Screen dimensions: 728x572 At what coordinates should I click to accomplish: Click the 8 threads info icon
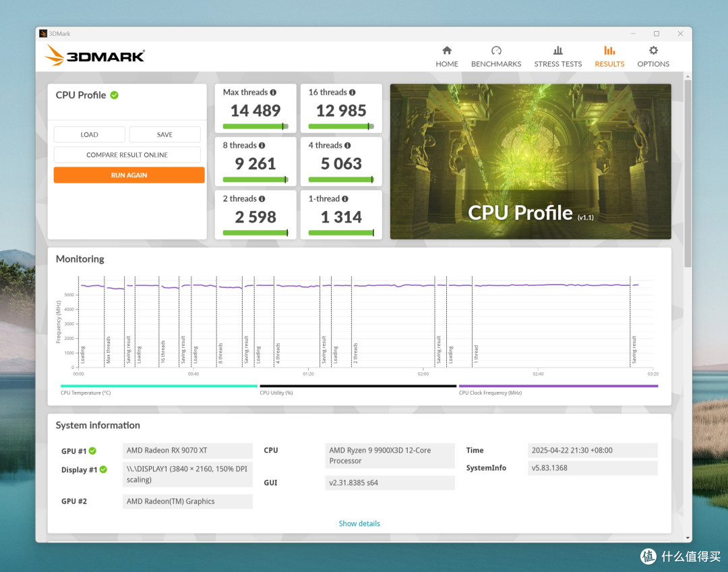coord(262,146)
